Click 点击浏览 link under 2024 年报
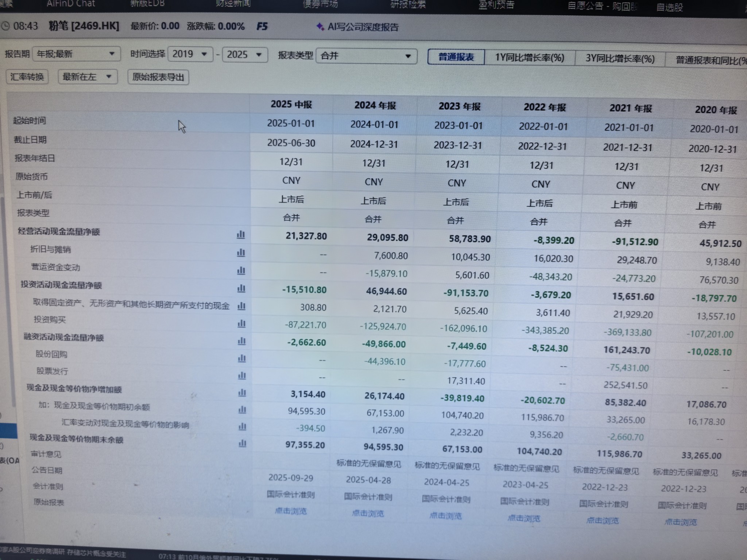Viewport: 747px width, 560px height. coord(368,513)
